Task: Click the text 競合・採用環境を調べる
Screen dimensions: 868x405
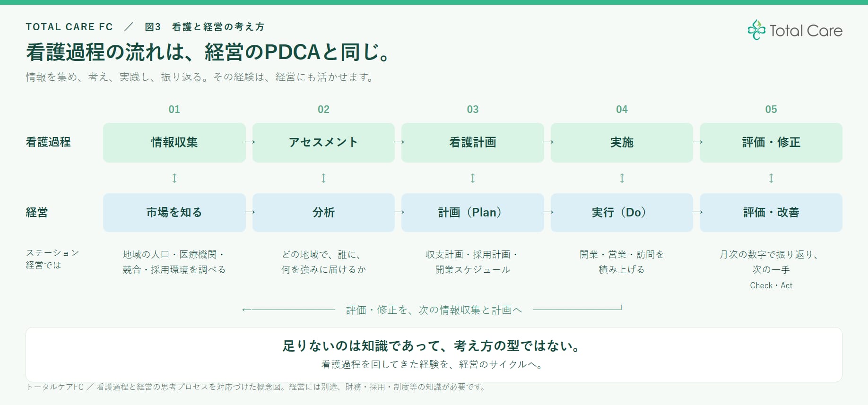Action: (174, 270)
